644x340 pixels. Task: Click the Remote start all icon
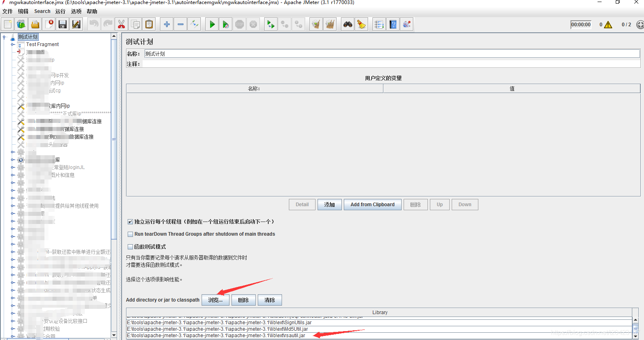(x=271, y=24)
